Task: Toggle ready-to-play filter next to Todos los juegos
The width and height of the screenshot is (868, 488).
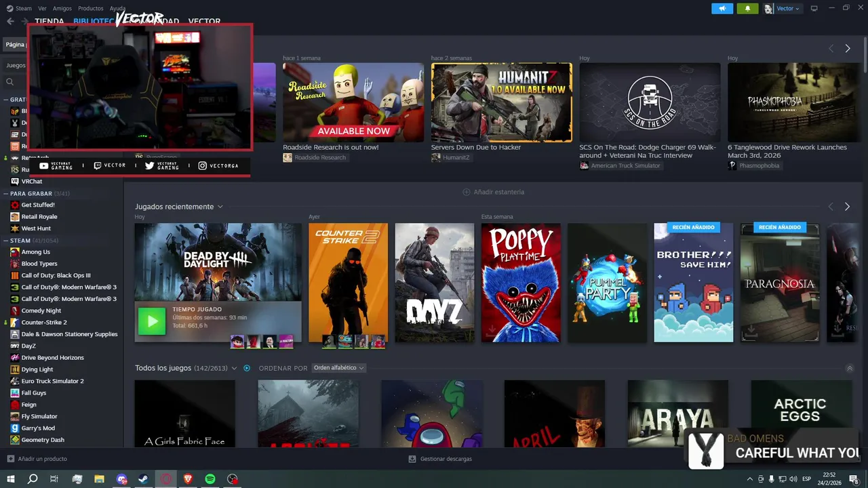Action: (x=247, y=368)
